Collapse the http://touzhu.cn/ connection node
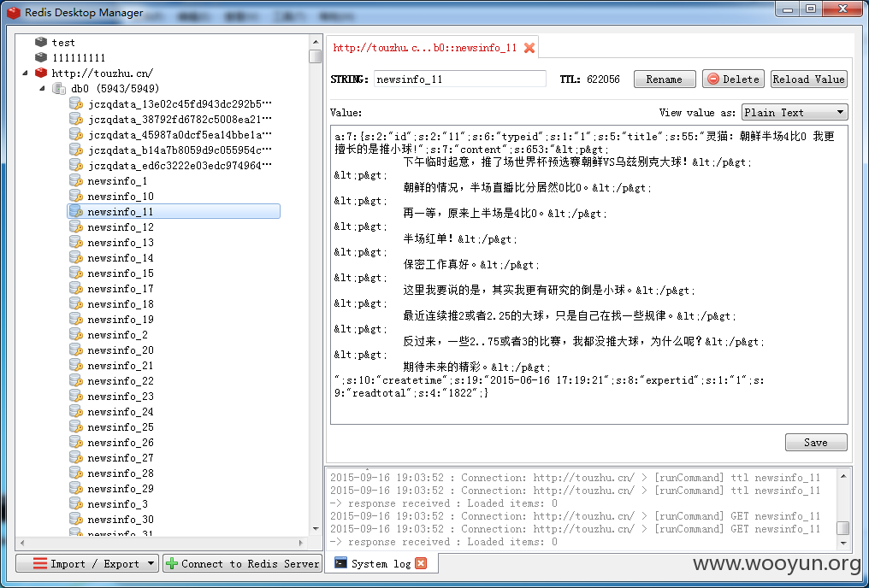The image size is (869, 588). click(x=25, y=73)
